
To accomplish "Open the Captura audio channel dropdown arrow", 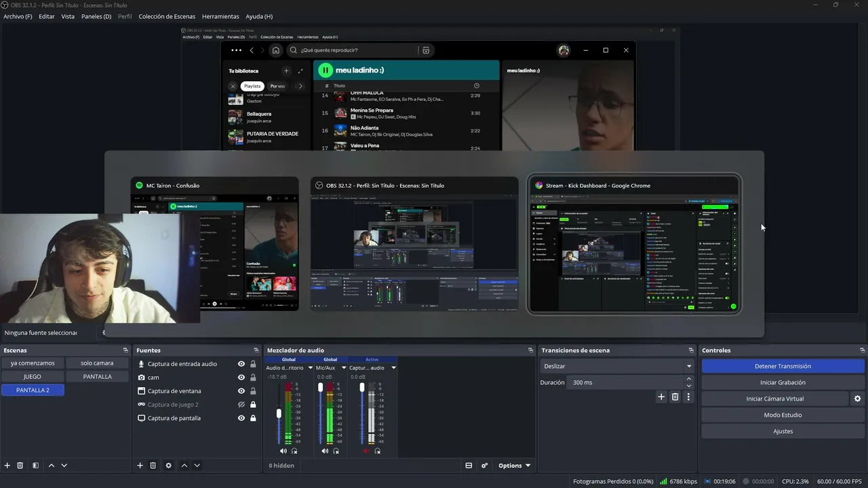I will click(x=393, y=368).
